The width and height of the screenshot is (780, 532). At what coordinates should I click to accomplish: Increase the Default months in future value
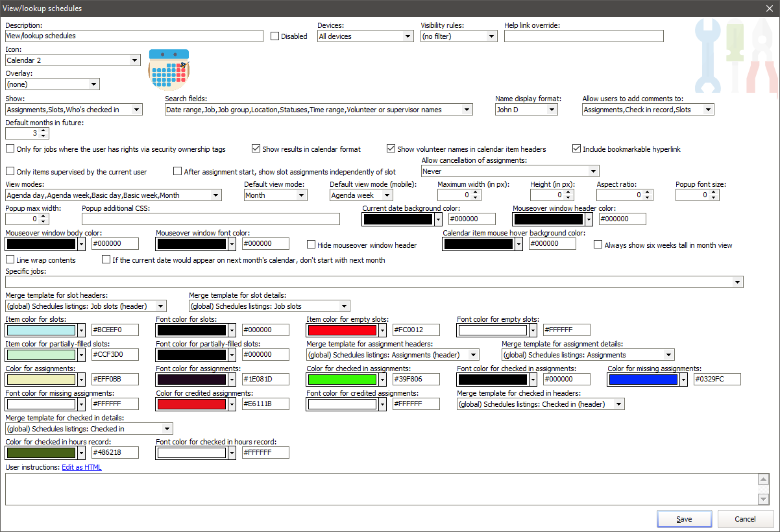pyautogui.click(x=43, y=130)
